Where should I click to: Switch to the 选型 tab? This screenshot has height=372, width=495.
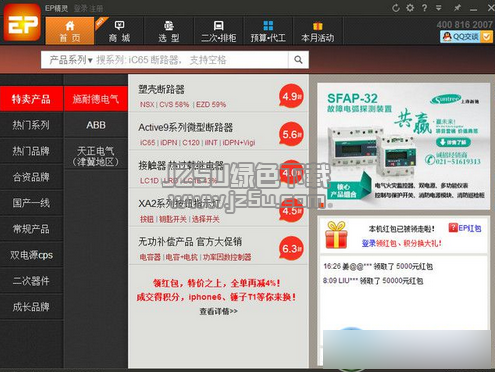[169, 31]
